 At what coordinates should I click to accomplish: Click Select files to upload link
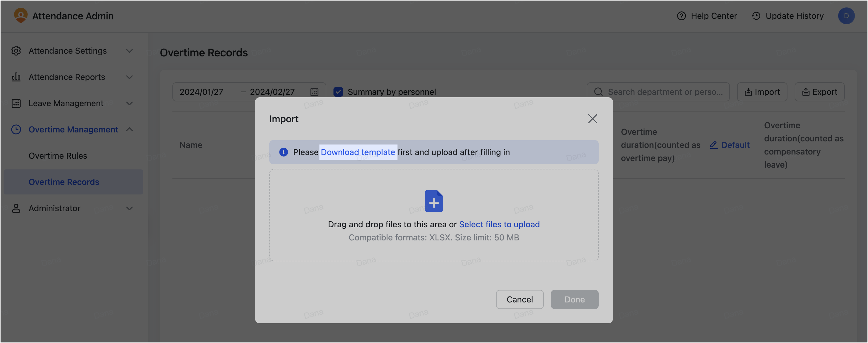click(x=499, y=224)
